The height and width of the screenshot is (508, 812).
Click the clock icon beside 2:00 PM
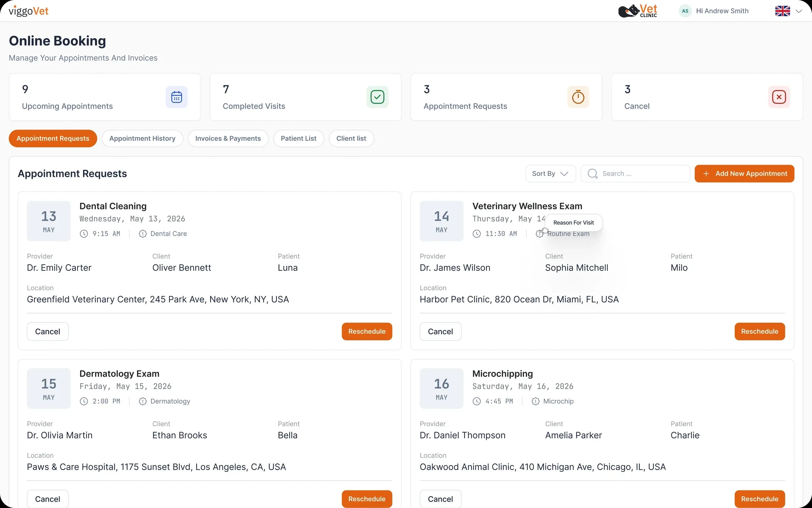click(x=84, y=401)
